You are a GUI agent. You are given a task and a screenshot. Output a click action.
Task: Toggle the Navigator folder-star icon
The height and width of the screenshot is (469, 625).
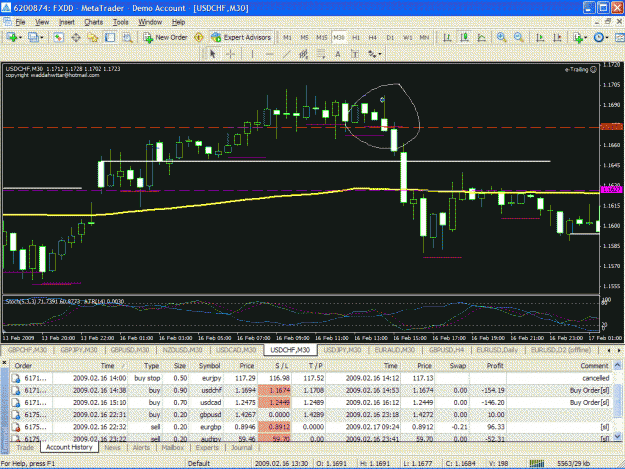93,37
